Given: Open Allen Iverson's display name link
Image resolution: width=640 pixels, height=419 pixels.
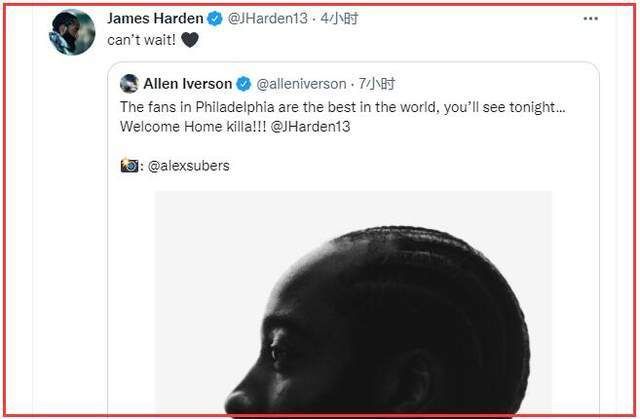Looking at the screenshot, I should pyautogui.click(x=188, y=84).
